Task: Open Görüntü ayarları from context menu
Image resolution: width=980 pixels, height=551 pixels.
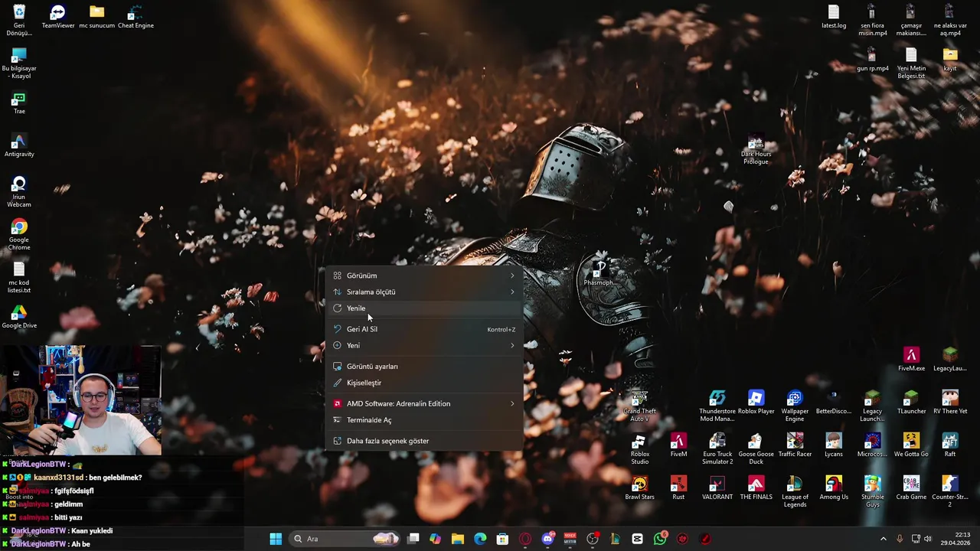Action: point(425,367)
